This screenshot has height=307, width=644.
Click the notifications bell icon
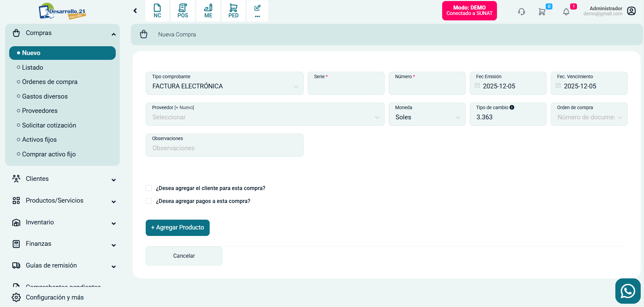566,12
